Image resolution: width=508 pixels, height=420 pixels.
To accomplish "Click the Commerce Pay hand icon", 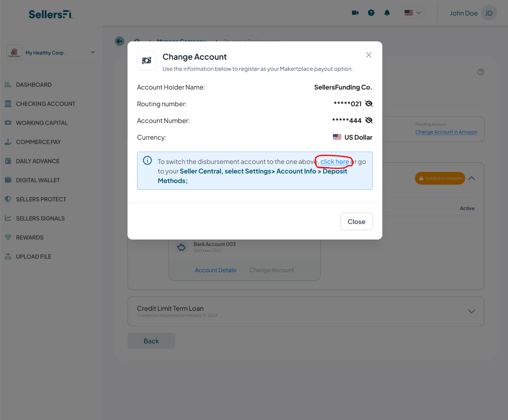I will (8, 142).
